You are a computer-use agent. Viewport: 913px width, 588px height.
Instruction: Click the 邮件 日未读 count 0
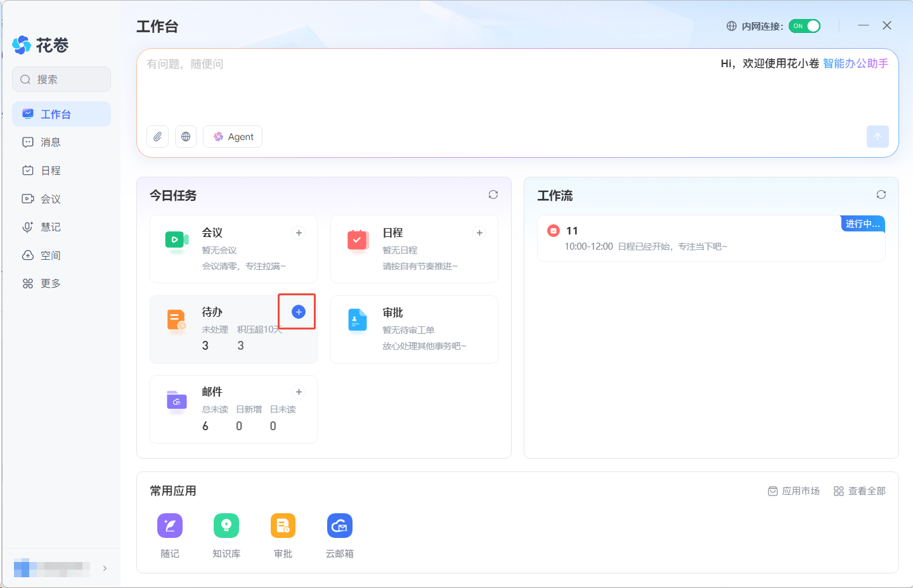273,426
